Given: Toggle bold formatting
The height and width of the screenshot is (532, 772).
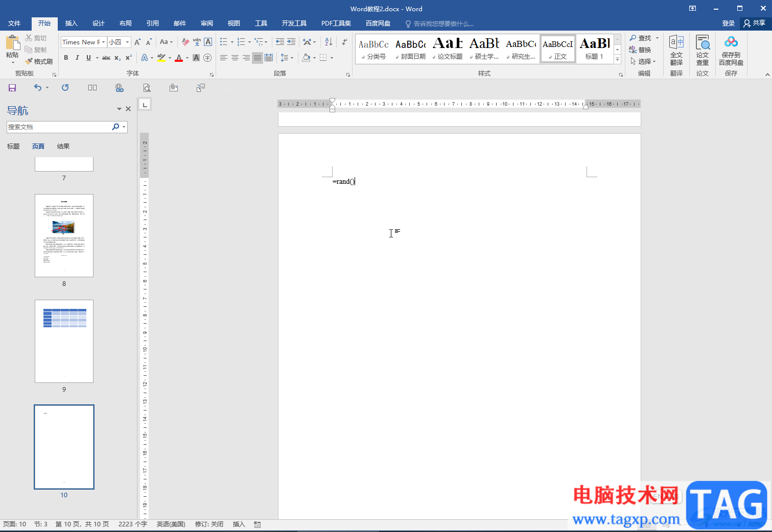Looking at the screenshot, I should [66, 58].
